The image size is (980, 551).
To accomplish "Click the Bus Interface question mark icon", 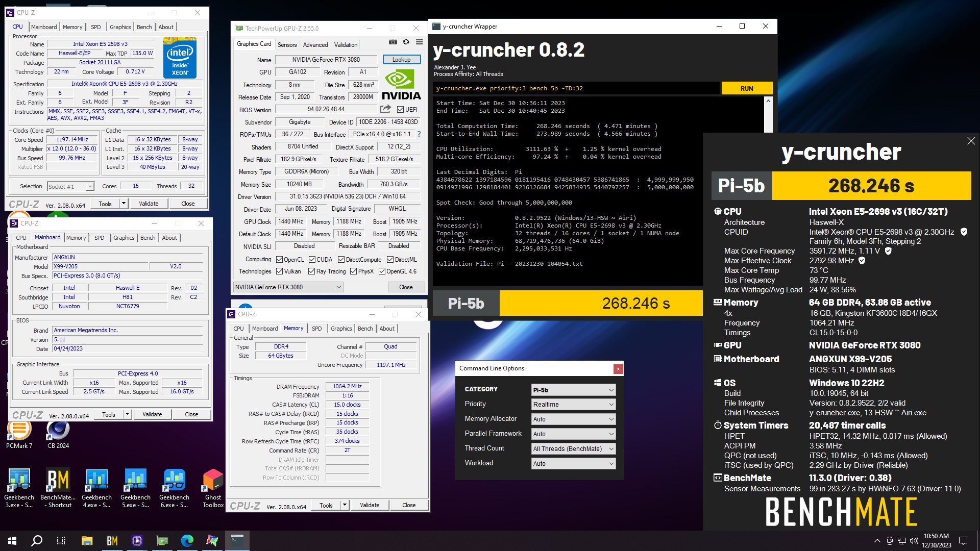I will [x=419, y=134].
